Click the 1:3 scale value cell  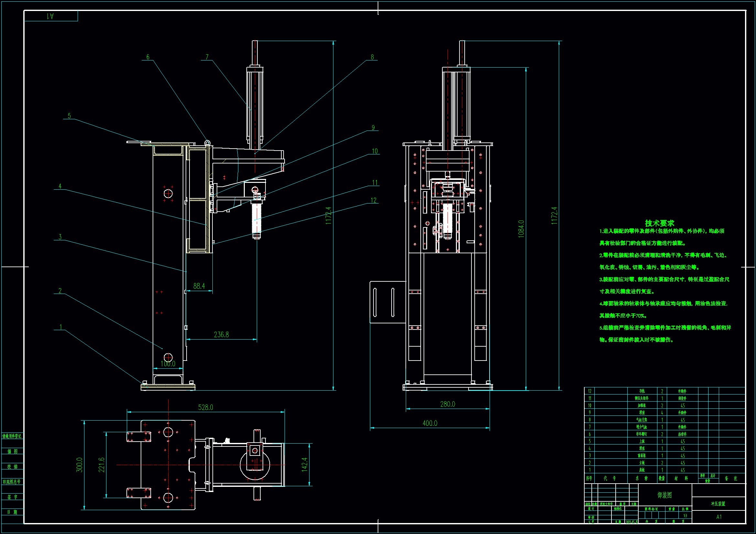pos(685,516)
